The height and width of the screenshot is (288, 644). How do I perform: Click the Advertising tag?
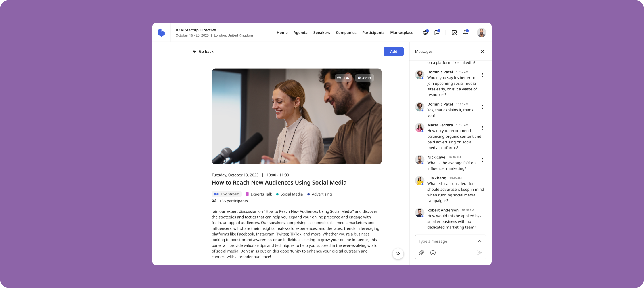pyautogui.click(x=319, y=194)
